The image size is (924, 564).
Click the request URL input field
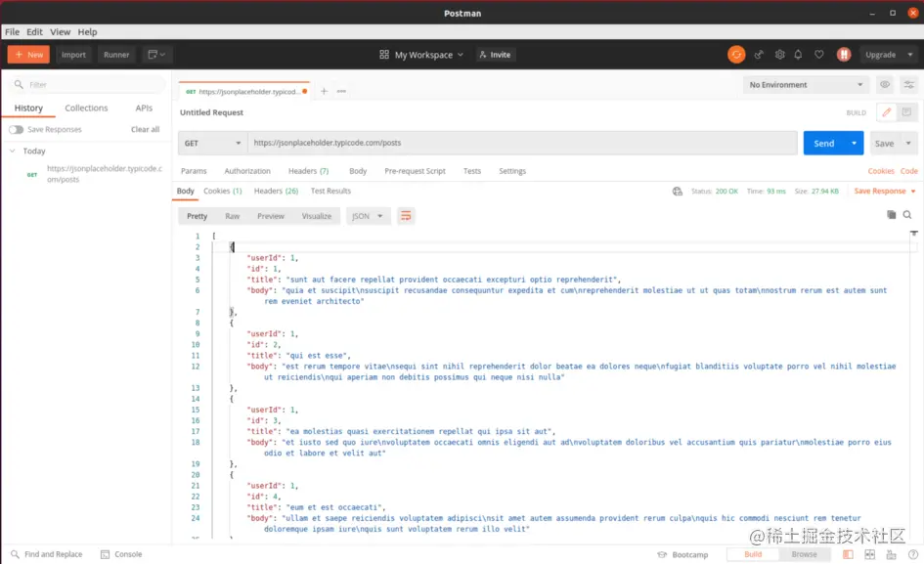522,143
